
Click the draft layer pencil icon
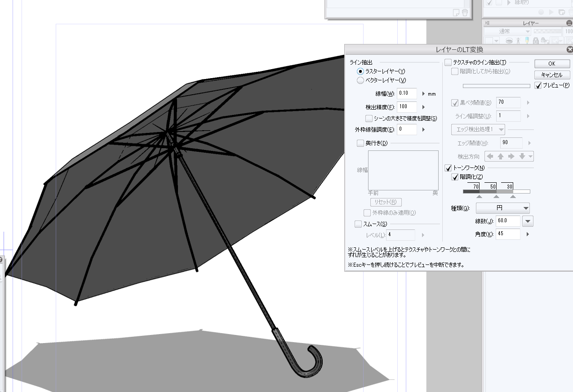point(527,40)
